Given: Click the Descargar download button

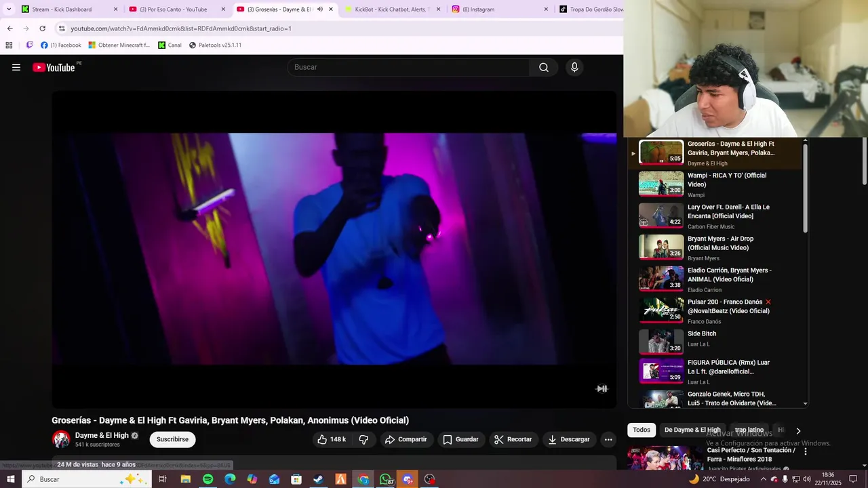Looking at the screenshot, I should [x=568, y=439].
